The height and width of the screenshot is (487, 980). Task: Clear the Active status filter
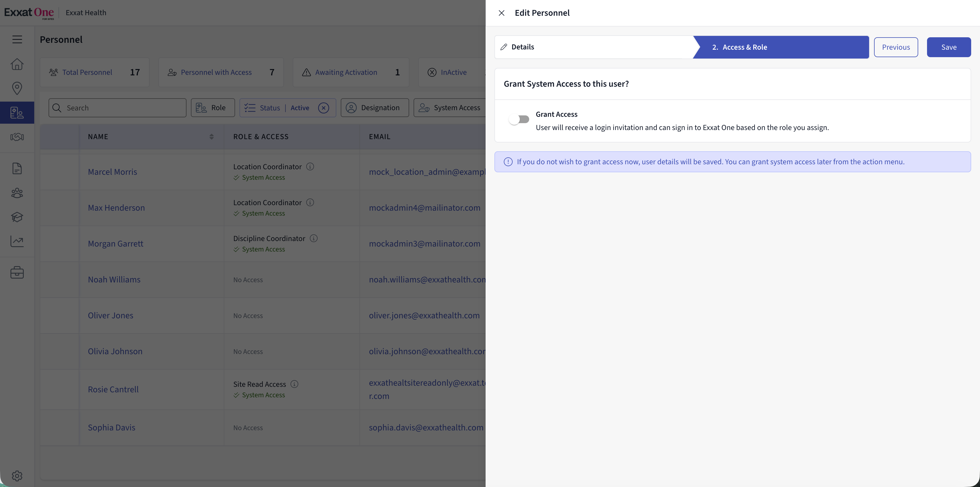(x=323, y=108)
